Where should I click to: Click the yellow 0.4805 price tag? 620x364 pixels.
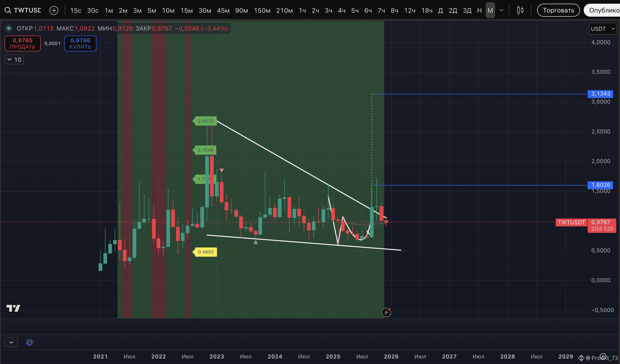[206, 252]
